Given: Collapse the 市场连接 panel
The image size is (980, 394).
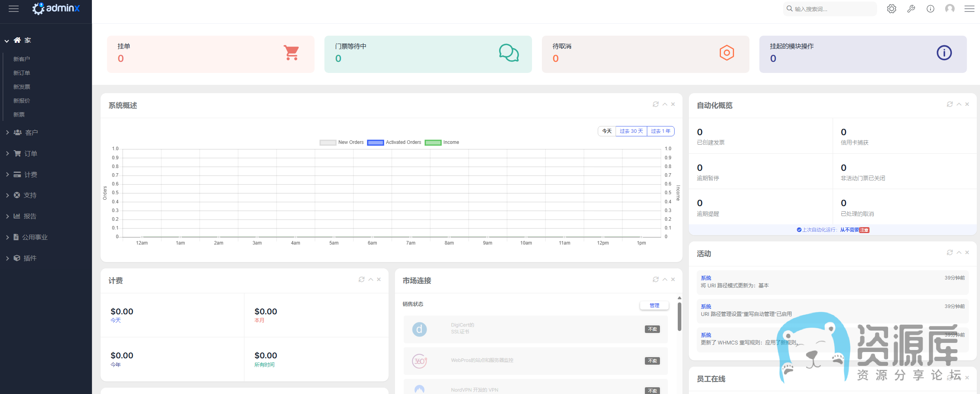Looking at the screenshot, I should 665,279.
